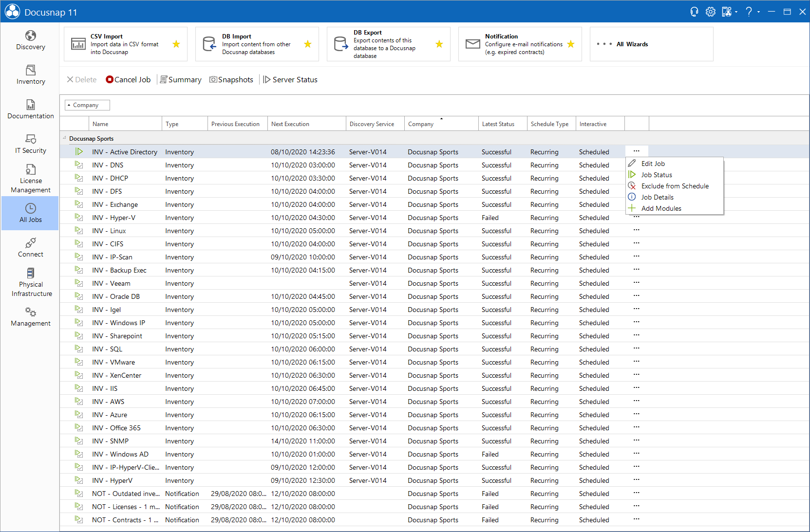Go to Documentation in sidebar

[30, 110]
